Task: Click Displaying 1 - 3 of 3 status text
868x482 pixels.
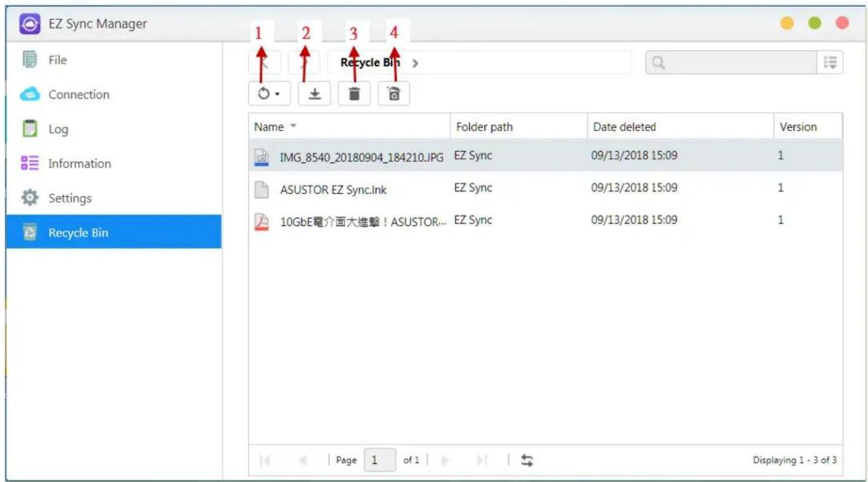Action: point(794,460)
